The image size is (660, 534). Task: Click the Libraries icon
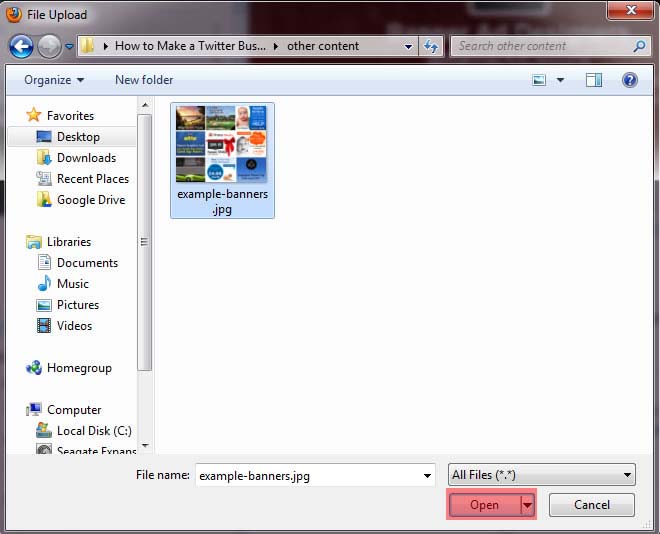point(34,242)
